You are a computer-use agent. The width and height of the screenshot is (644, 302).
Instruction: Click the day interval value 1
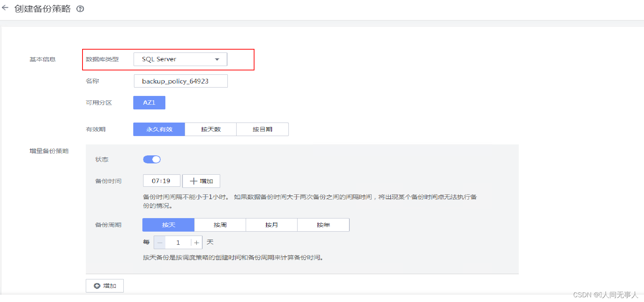click(x=178, y=243)
